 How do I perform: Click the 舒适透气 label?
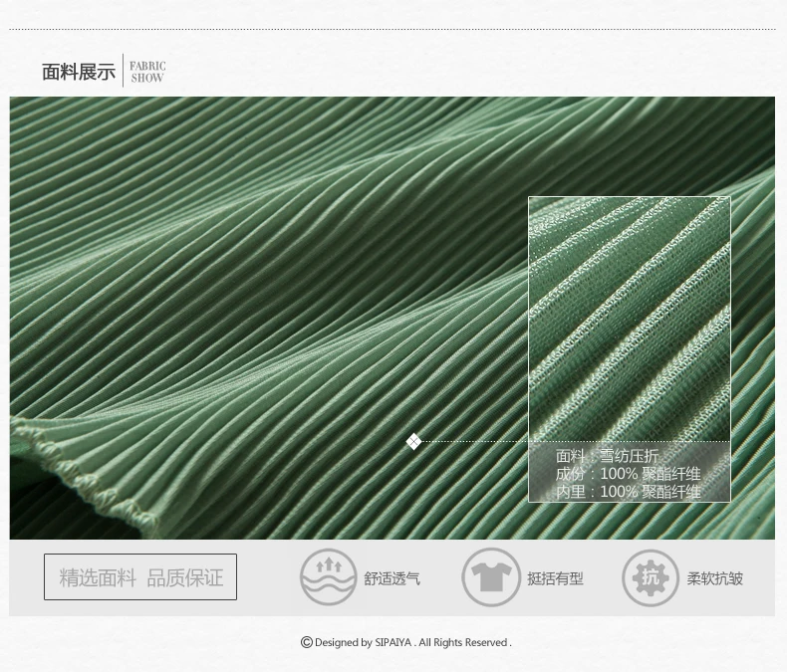(x=392, y=578)
